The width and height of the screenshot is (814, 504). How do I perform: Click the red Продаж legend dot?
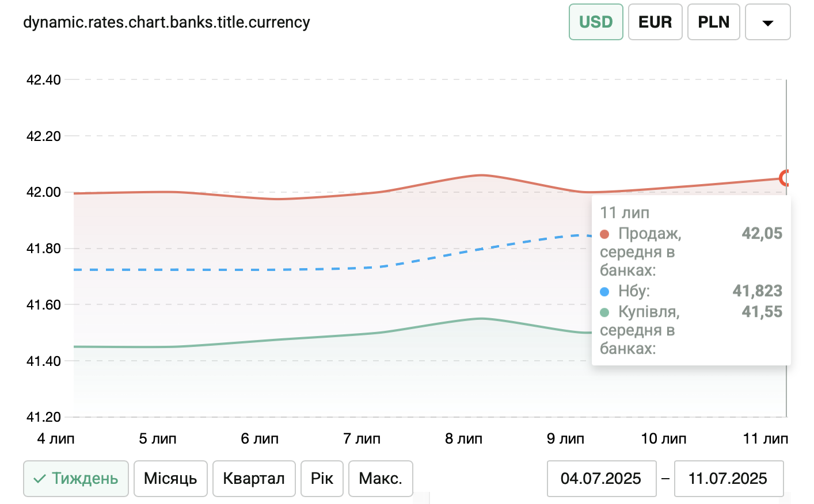604,234
